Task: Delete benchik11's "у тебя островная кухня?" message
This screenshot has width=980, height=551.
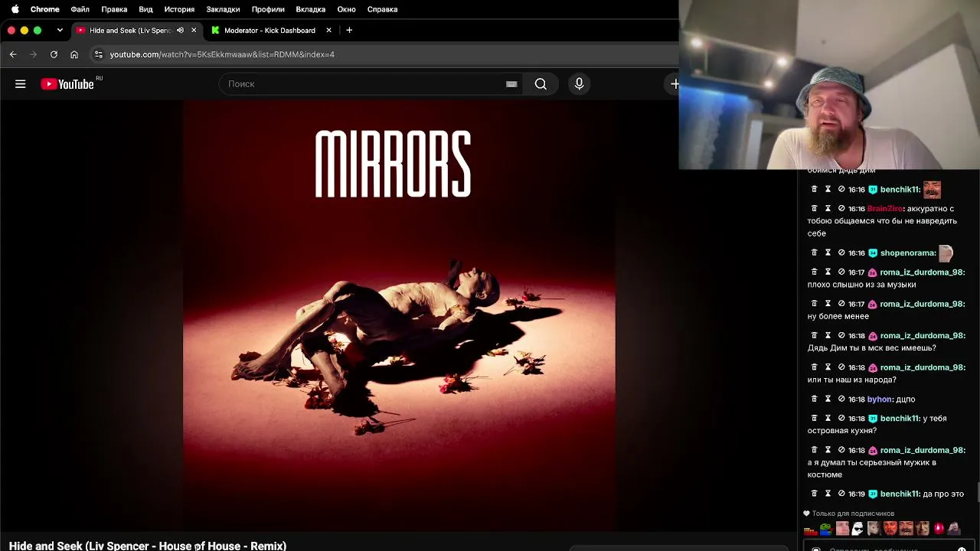Action: pos(814,418)
